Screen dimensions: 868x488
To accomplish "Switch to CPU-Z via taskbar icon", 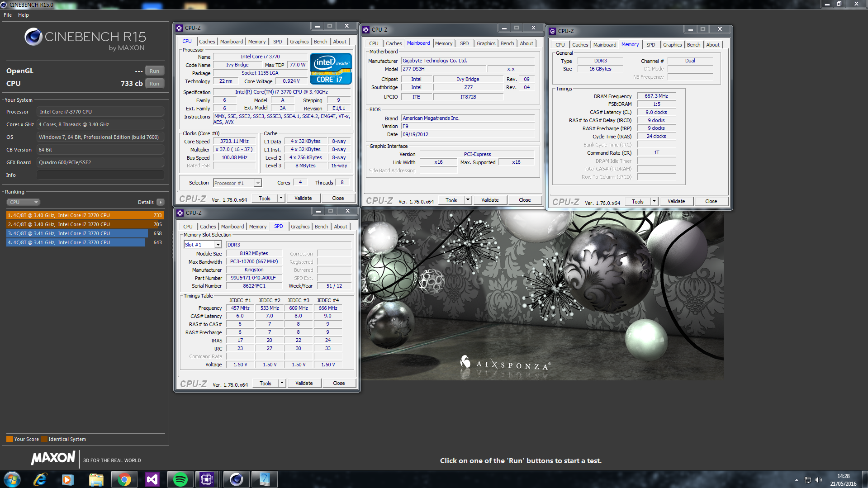I will click(207, 479).
